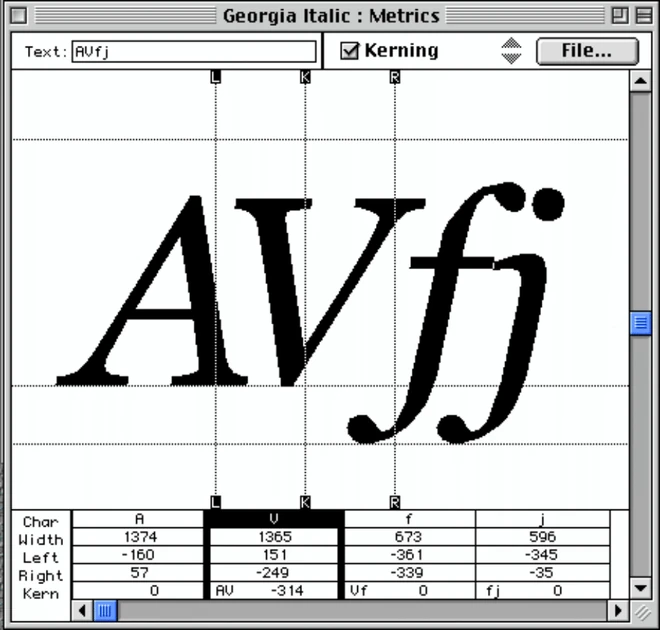Click the window collapse box in title bar

pyautogui.click(x=644, y=16)
